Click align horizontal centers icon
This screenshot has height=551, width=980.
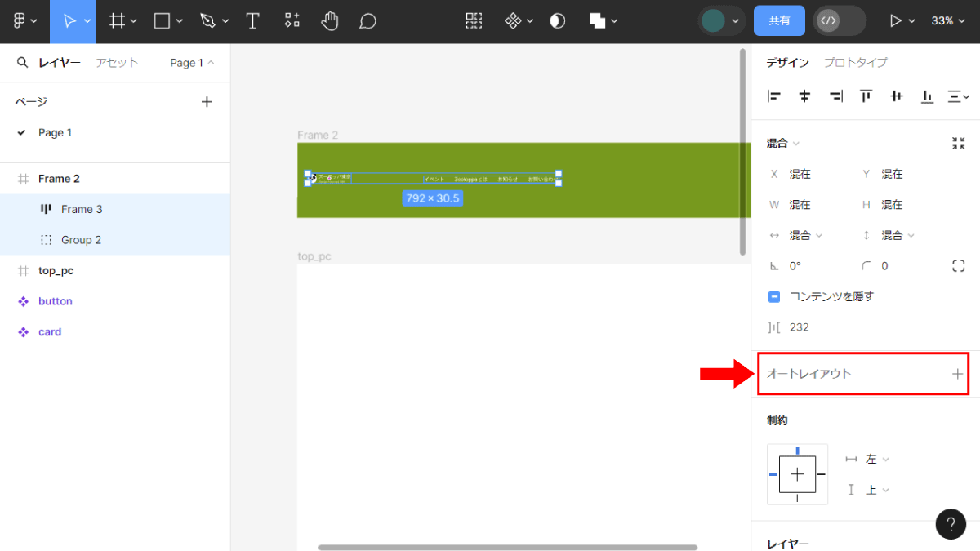tap(804, 96)
